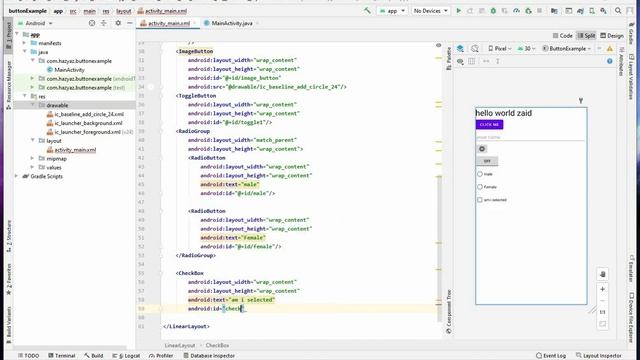The height and width of the screenshot is (360, 640).
Task: Open the Layout Inspector
Action: pos(598,356)
